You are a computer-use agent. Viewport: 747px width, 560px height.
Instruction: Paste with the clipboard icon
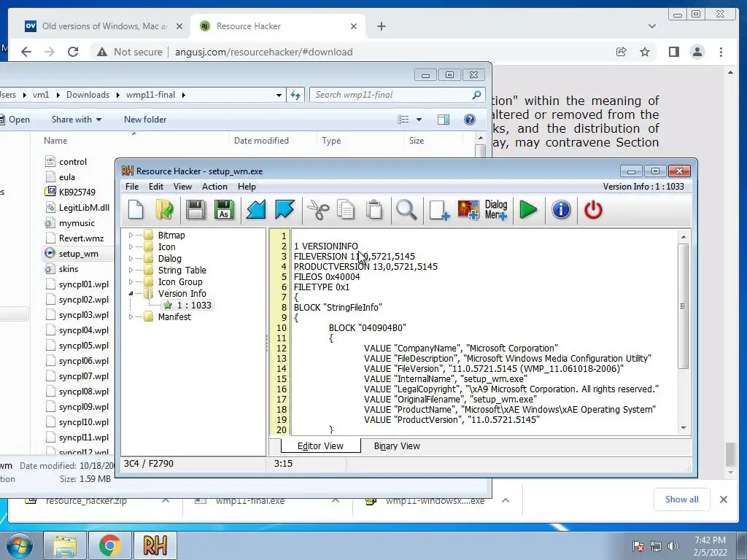374,210
